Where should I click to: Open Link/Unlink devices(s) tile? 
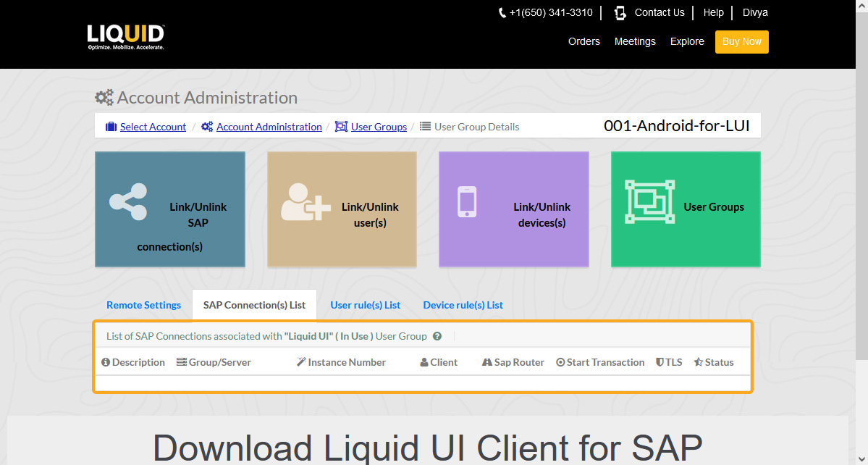point(514,209)
